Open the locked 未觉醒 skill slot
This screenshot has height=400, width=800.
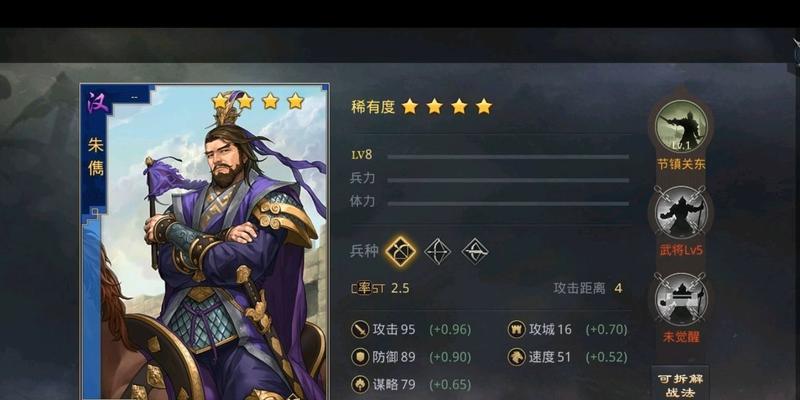[x=681, y=299]
